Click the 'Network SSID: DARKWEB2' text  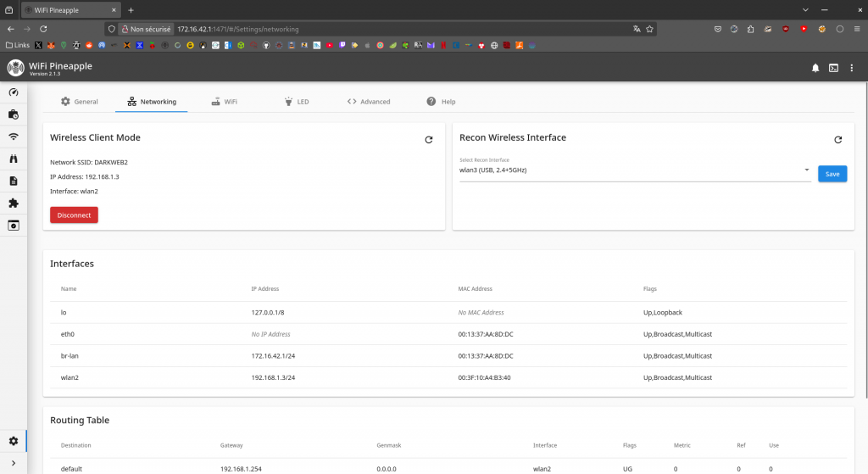tap(88, 162)
